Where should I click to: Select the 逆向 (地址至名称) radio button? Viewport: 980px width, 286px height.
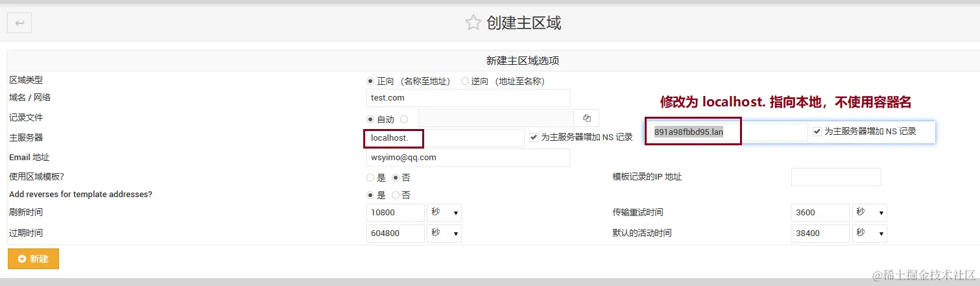465,81
